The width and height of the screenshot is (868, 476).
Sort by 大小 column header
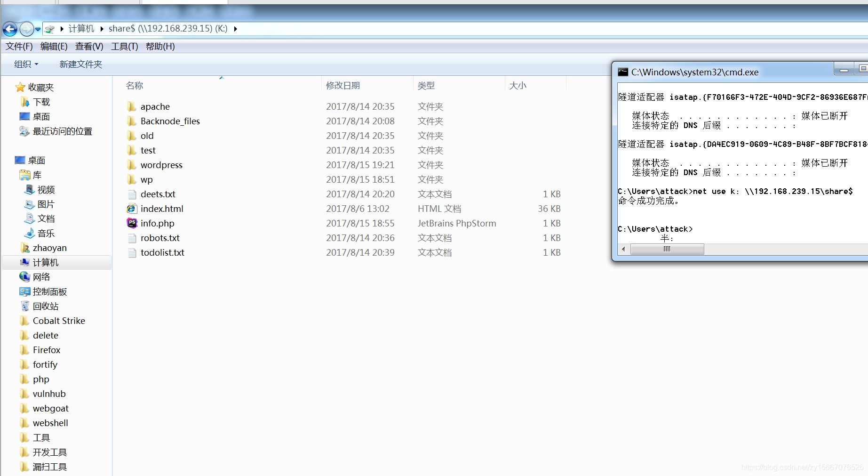pos(518,85)
